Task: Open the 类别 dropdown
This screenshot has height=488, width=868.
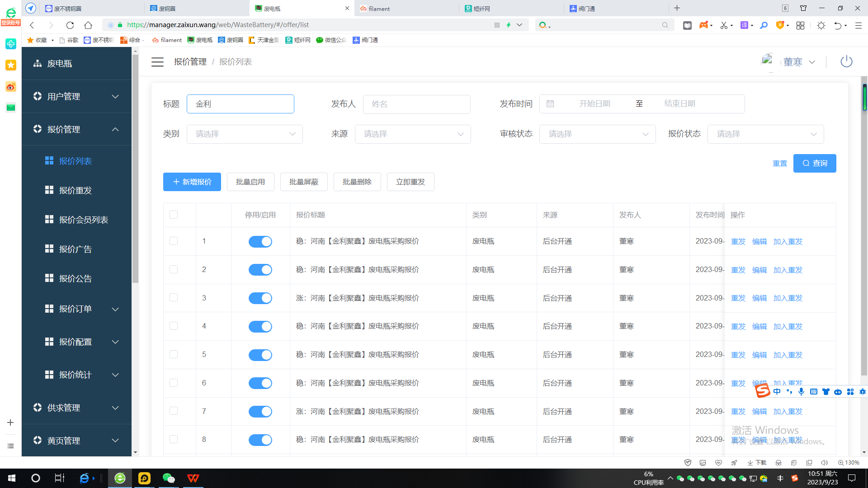Action: pyautogui.click(x=245, y=134)
